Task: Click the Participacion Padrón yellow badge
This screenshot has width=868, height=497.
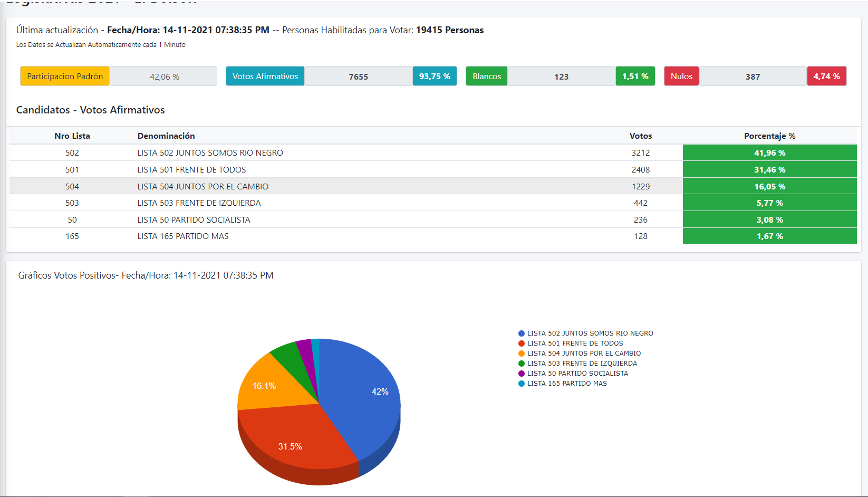Action: (x=65, y=76)
